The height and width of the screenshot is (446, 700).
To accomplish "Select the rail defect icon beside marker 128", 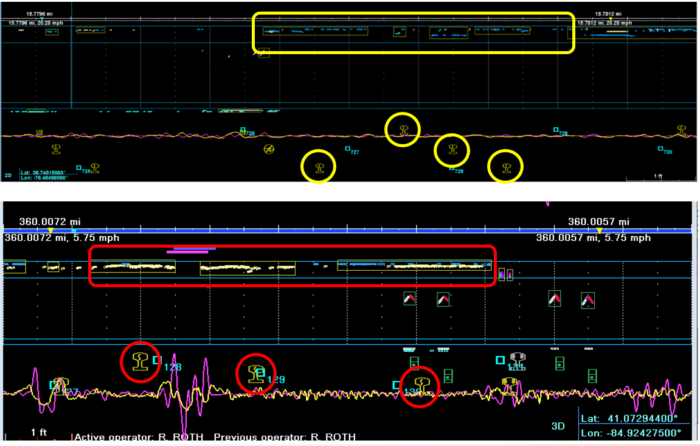I will [140, 361].
